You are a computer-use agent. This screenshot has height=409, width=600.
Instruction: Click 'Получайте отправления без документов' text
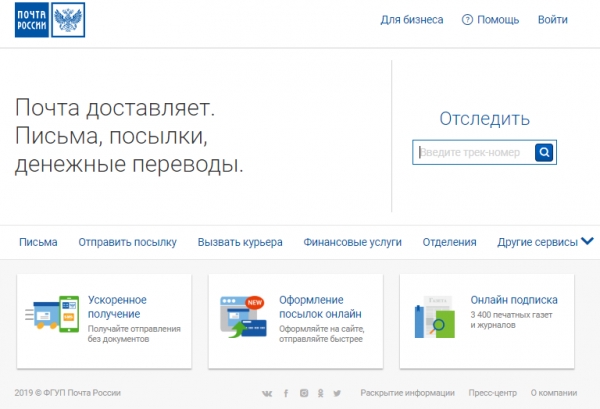coord(134,334)
